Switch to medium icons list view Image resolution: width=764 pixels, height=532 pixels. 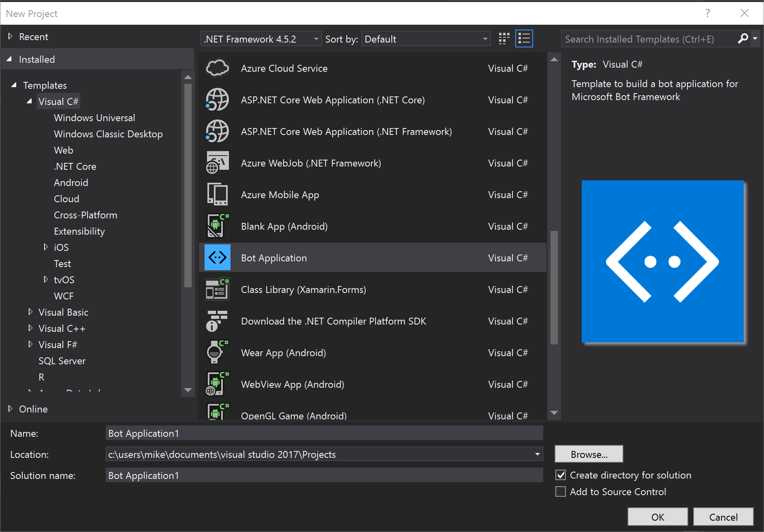524,39
